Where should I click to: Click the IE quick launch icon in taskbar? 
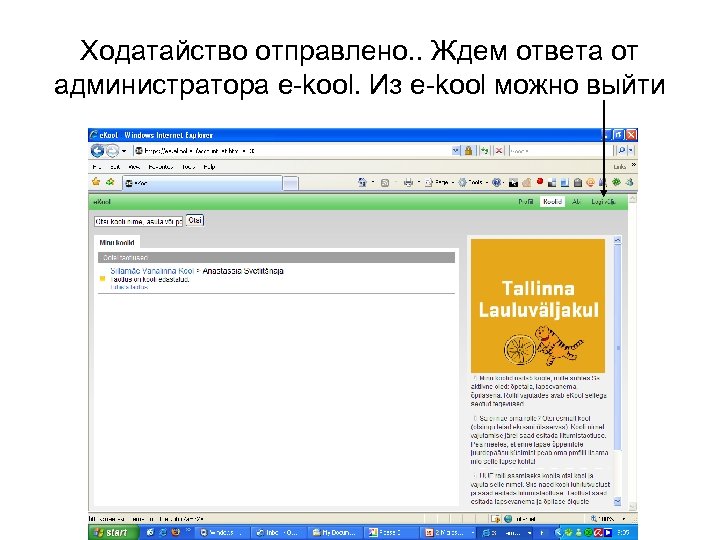pos(163,533)
